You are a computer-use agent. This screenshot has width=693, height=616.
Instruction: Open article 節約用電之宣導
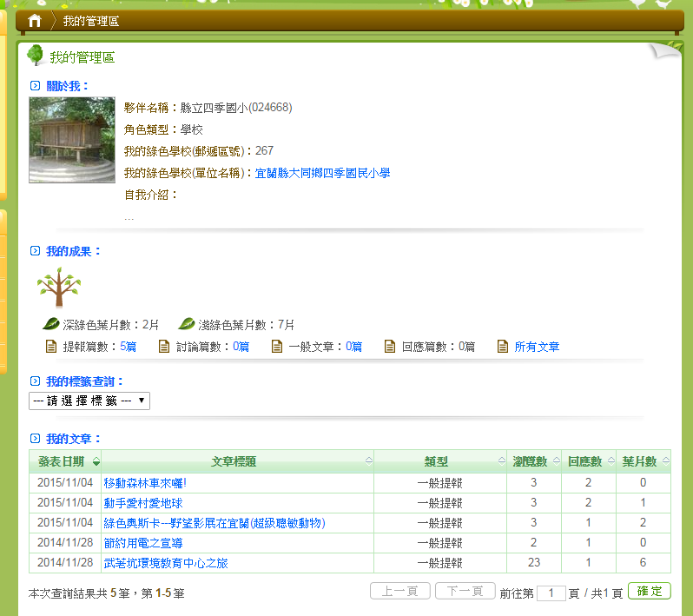tap(143, 543)
